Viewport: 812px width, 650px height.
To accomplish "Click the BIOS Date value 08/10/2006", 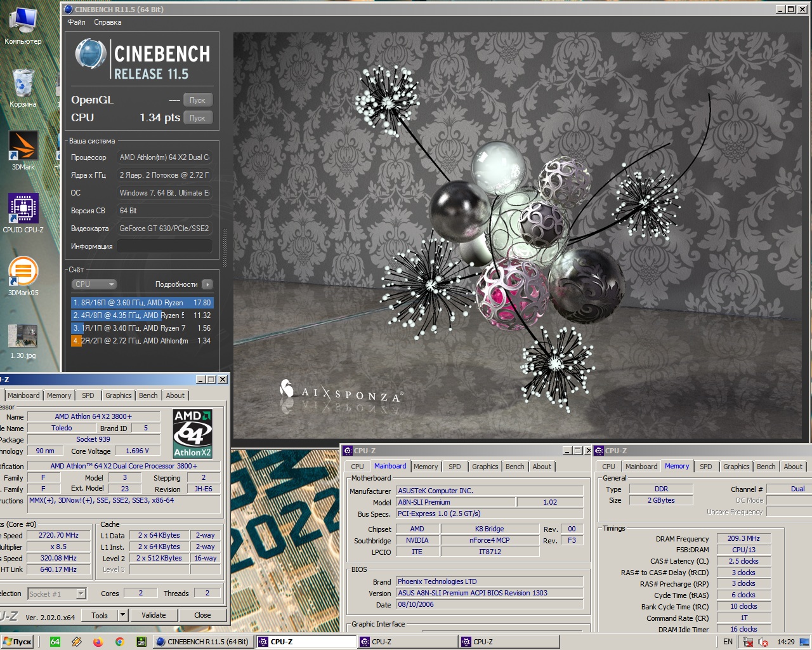I will tap(490, 604).
